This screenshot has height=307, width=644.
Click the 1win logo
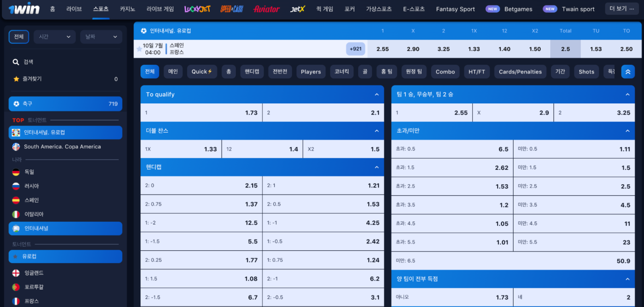click(x=24, y=9)
